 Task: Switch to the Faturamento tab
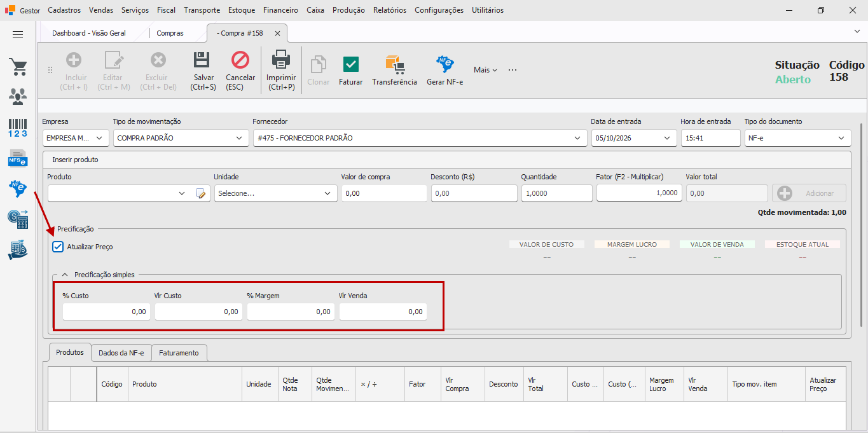(x=179, y=353)
